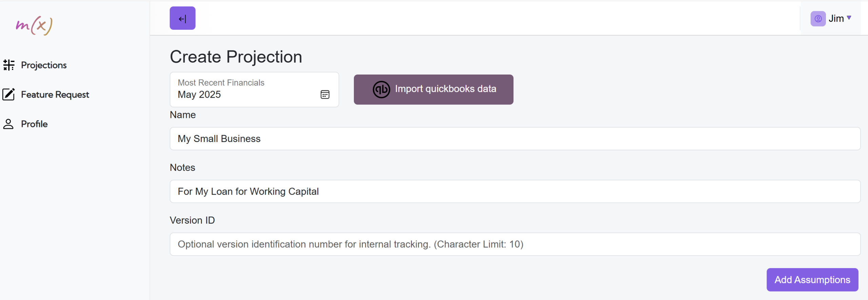This screenshot has width=868, height=300.
Task: Focus the Name input field
Action: pos(515,139)
